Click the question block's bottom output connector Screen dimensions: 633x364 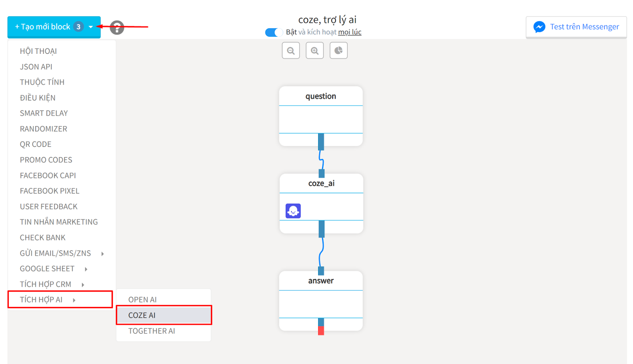pyautogui.click(x=321, y=142)
